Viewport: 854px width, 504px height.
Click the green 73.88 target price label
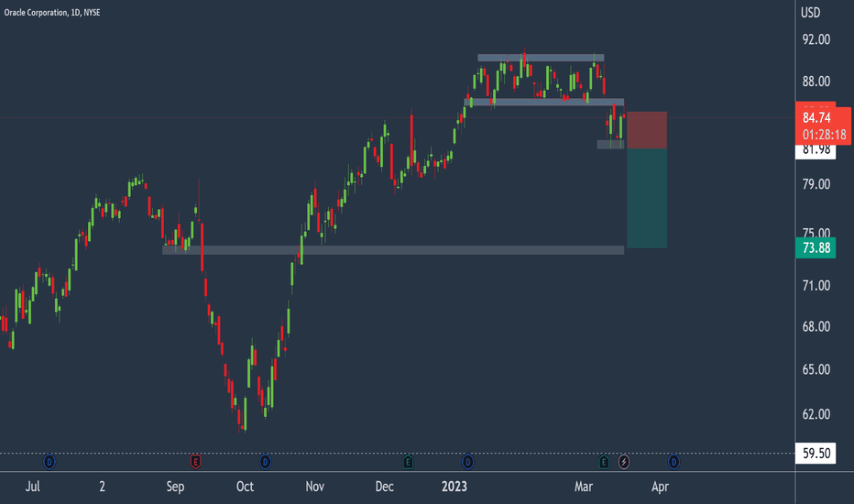click(x=816, y=248)
